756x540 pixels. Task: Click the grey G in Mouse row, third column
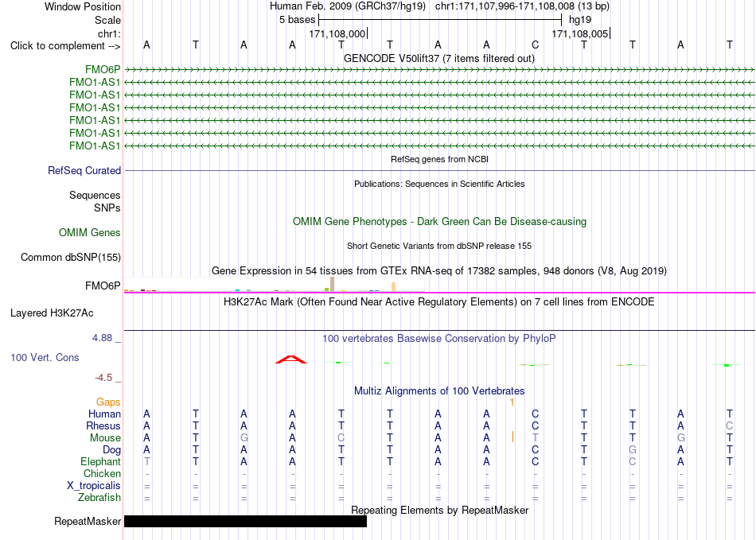(244, 438)
